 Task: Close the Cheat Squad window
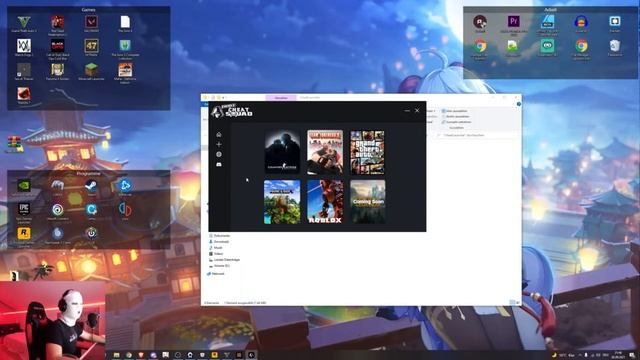[x=417, y=111]
